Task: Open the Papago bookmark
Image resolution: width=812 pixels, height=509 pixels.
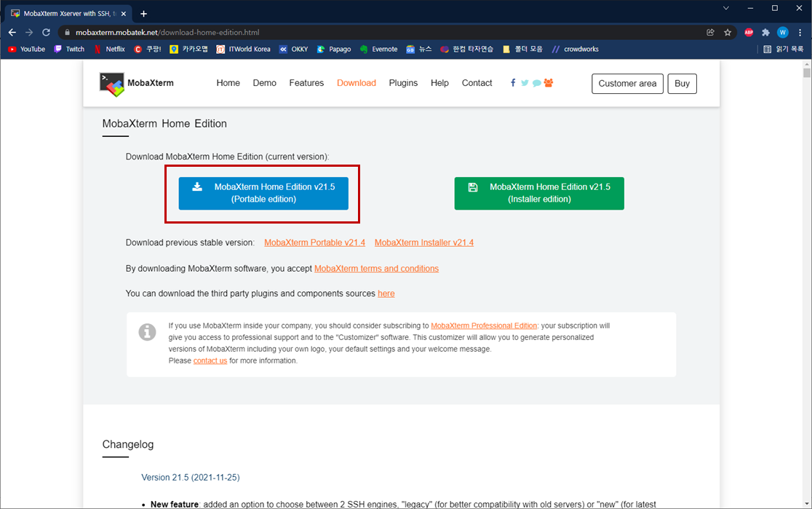Action: pos(334,50)
